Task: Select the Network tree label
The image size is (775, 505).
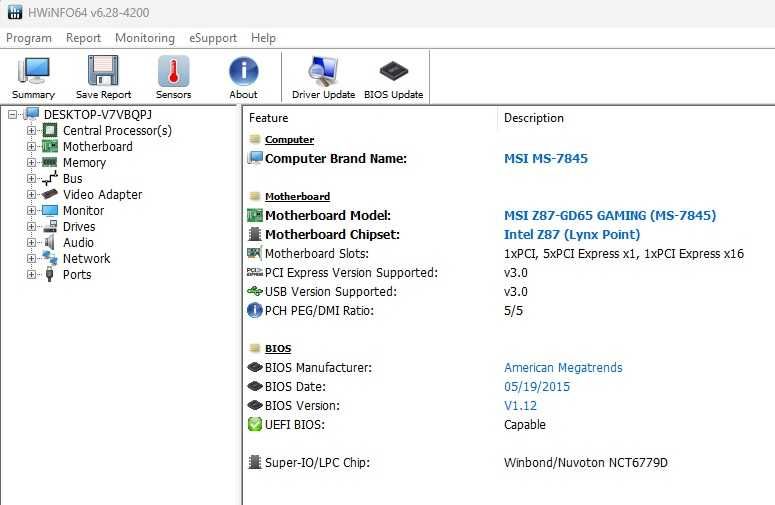Action: pyautogui.click(x=86, y=258)
